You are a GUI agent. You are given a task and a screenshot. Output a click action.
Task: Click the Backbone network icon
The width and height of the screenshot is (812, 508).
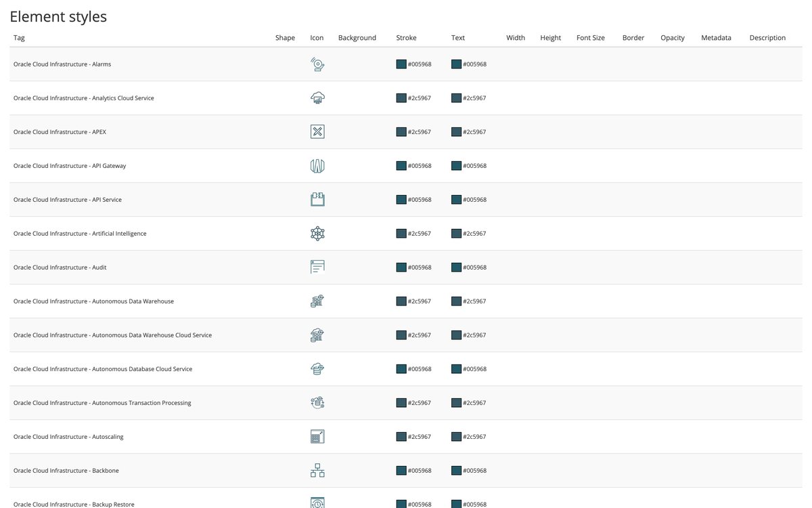point(317,471)
